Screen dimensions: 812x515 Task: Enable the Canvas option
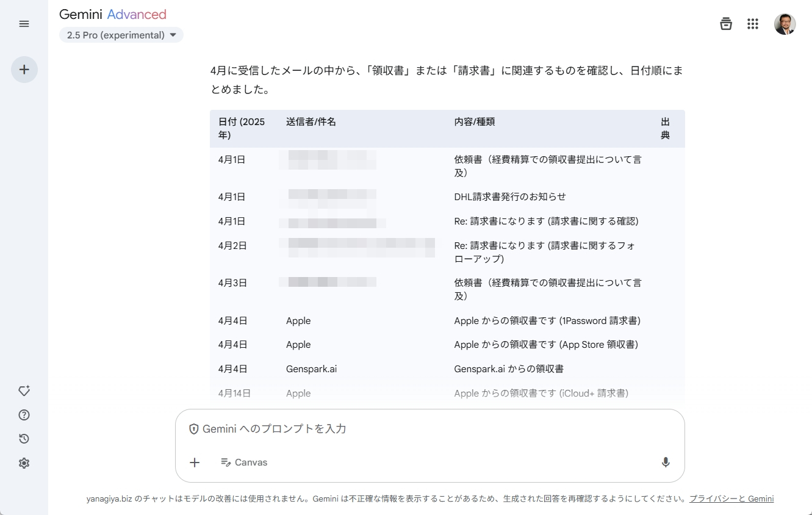pyautogui.click(x=244, y=463)
